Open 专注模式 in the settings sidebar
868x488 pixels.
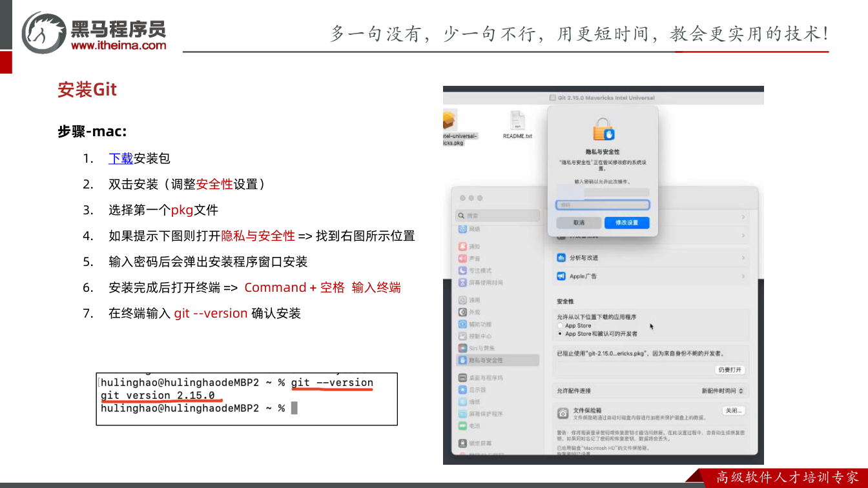475,270
